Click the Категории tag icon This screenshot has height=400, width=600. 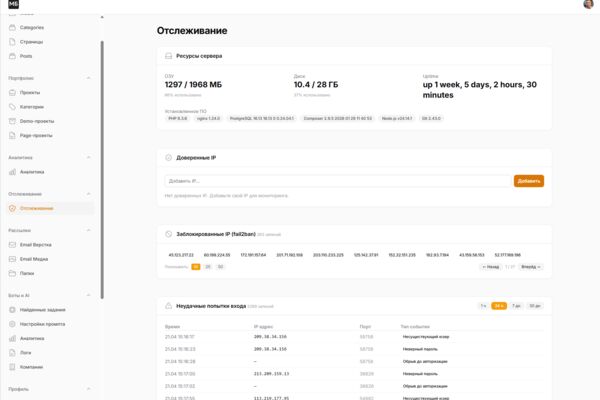click(12, 107)
